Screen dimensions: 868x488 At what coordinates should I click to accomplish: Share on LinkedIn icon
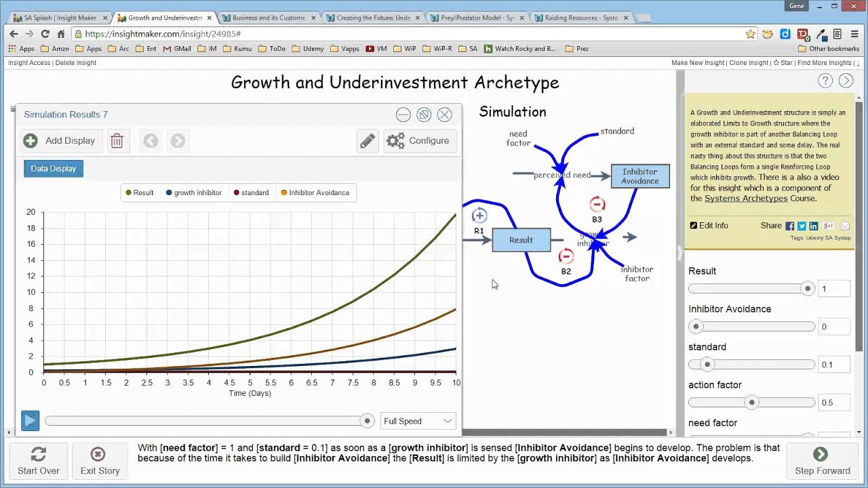pyautogui.click(x=813, y=226)
